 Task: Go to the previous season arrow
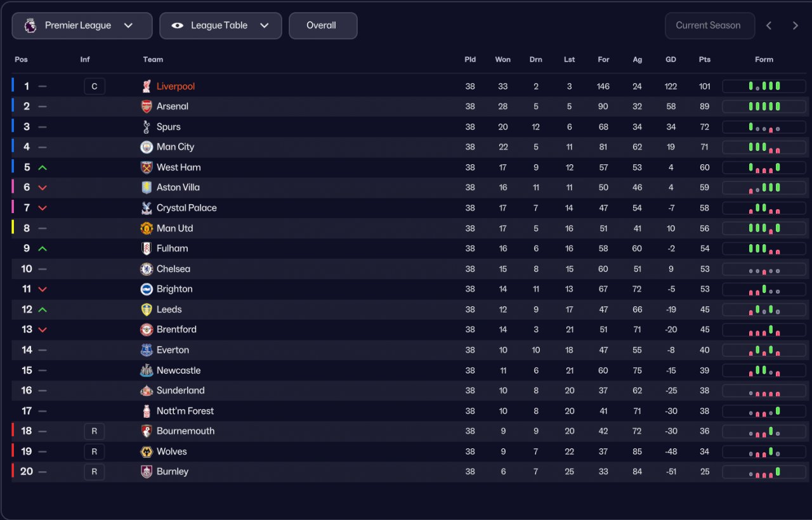pos(769,26)
